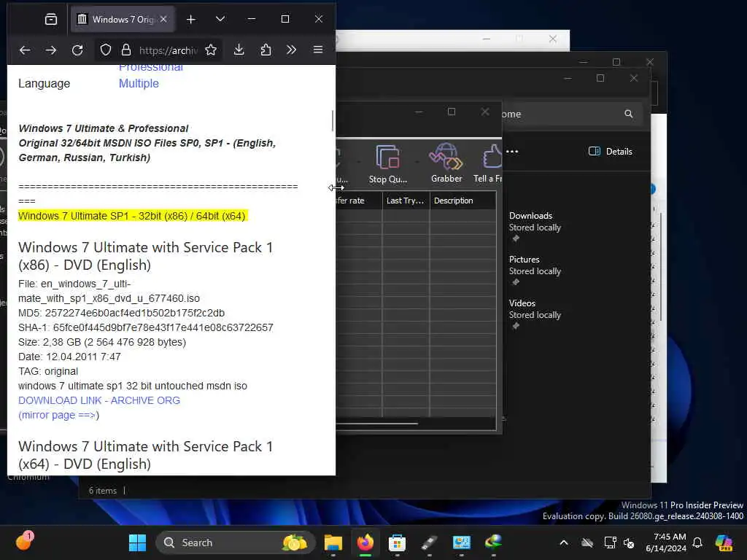Focus the https://archive URL field
This screenshot has width=747, height=560.
pyautogui.click(x=169, y=50)
